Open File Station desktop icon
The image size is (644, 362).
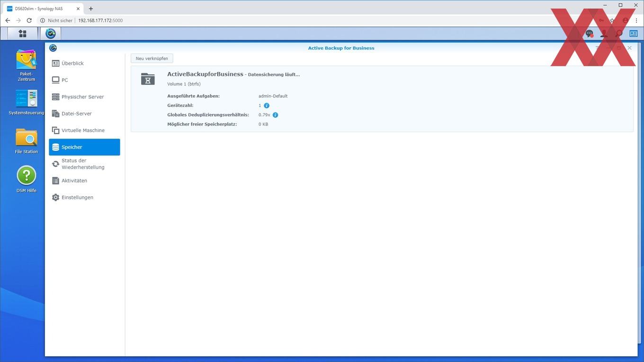point(27,141)
